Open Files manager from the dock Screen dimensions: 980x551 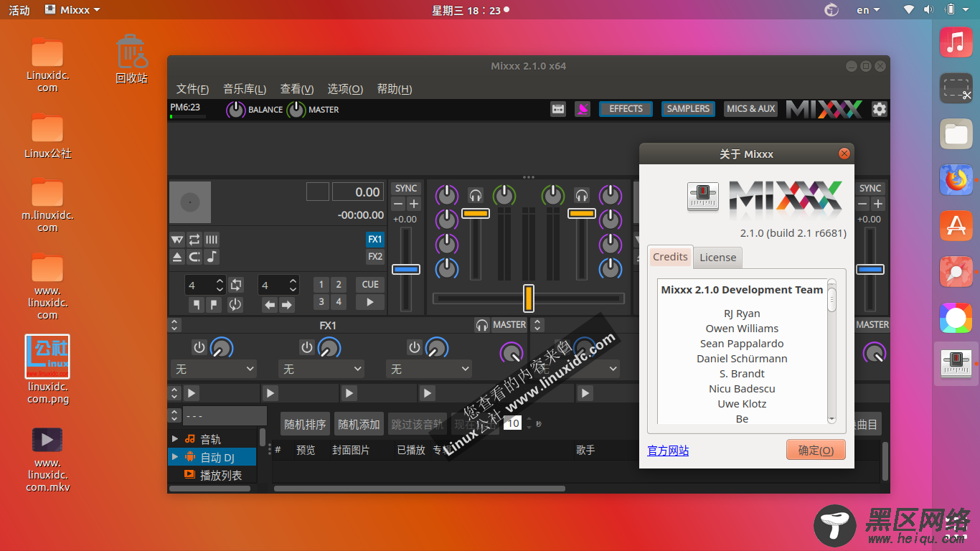(x=956, y=134)
